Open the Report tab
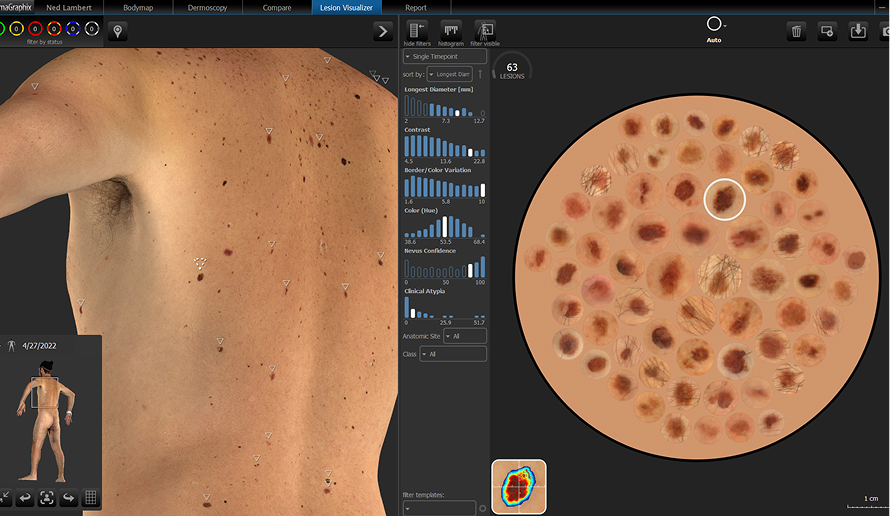This screenshot has height=516, width=890. coord(415,8)
